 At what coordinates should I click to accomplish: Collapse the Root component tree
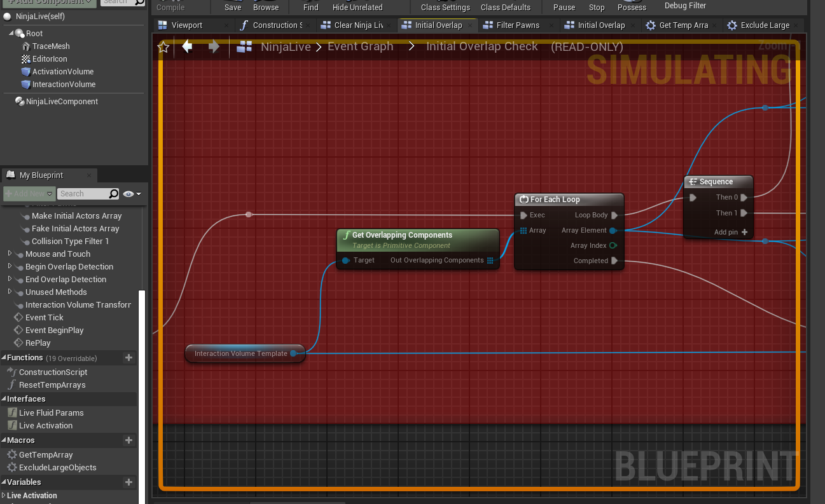[11, 33]
